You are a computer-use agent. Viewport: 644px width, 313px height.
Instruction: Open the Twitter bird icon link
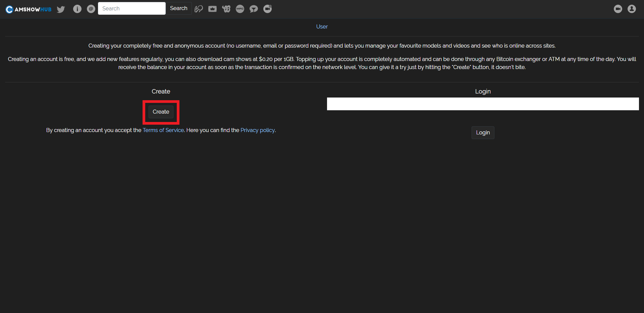click(61, 9)
